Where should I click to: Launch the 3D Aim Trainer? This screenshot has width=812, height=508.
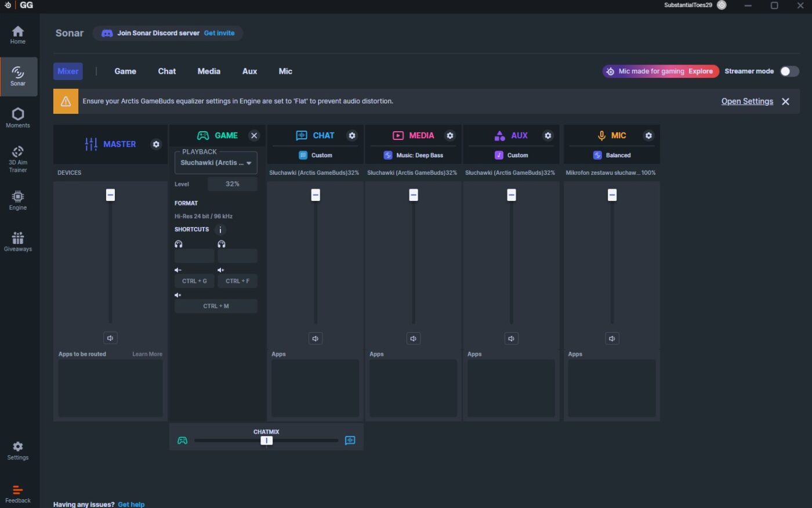click(18, 158)
